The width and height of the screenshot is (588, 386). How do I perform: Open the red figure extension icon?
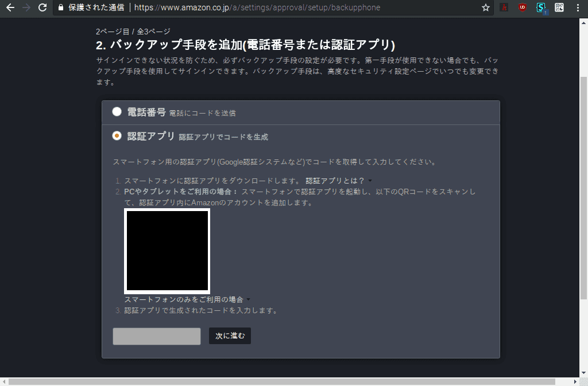(504, 7)
